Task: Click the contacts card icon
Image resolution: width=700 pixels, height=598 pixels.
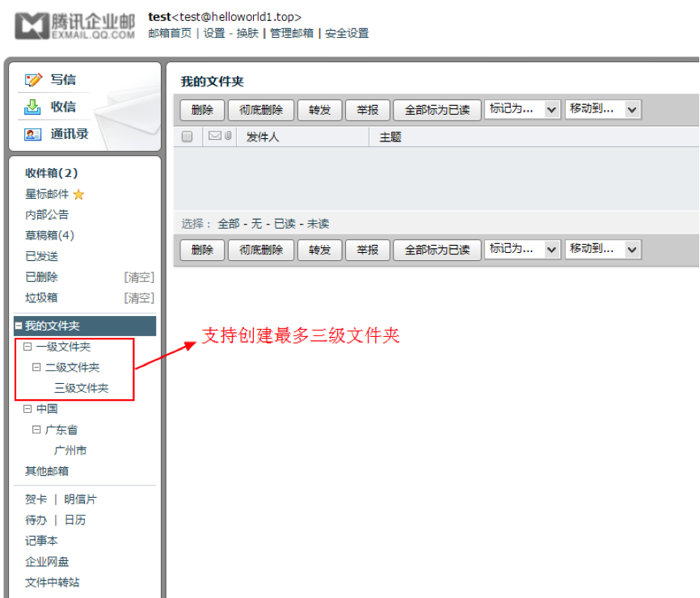Action: click(x=33, y=134)
